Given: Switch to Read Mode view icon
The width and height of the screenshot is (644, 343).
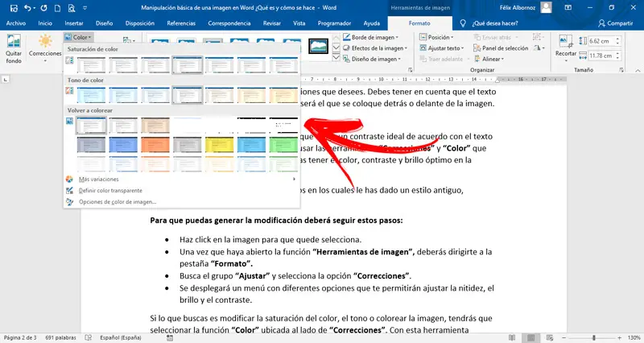Looking at the screenshot, I should [x=512, y=337].
